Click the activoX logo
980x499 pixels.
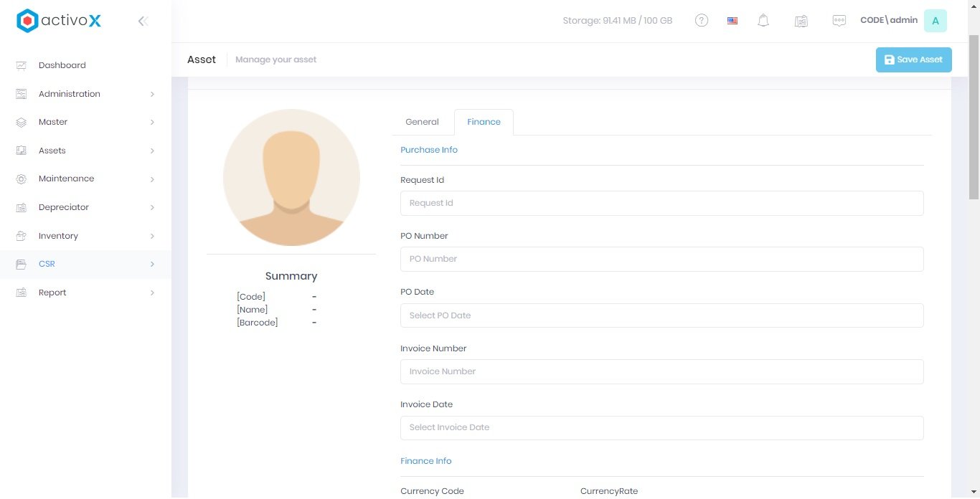59,21
